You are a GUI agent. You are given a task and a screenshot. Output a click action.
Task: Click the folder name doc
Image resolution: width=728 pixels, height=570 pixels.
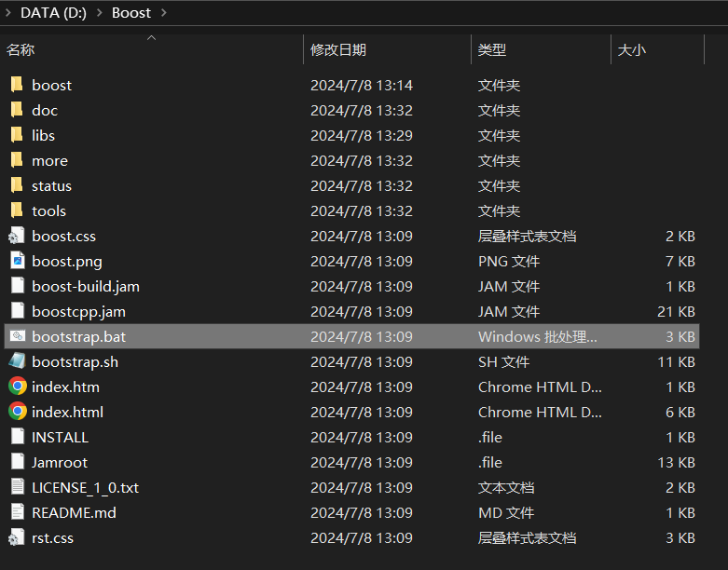45,111
